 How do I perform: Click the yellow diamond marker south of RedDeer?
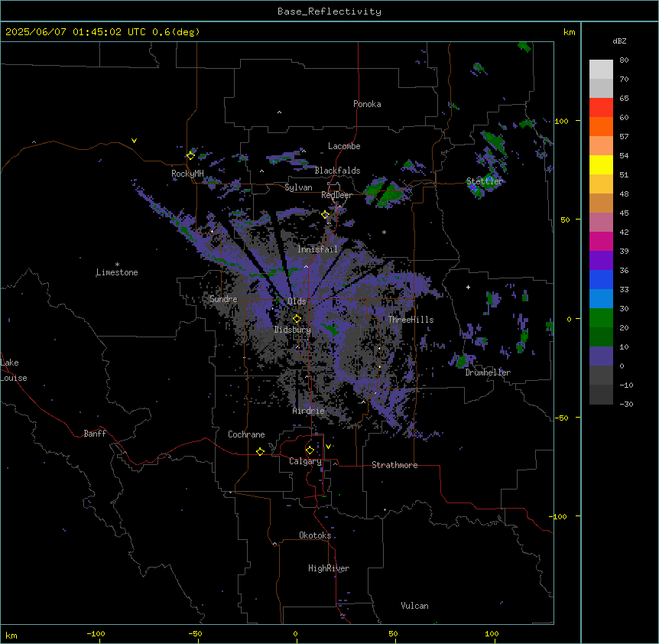[326, 214]
